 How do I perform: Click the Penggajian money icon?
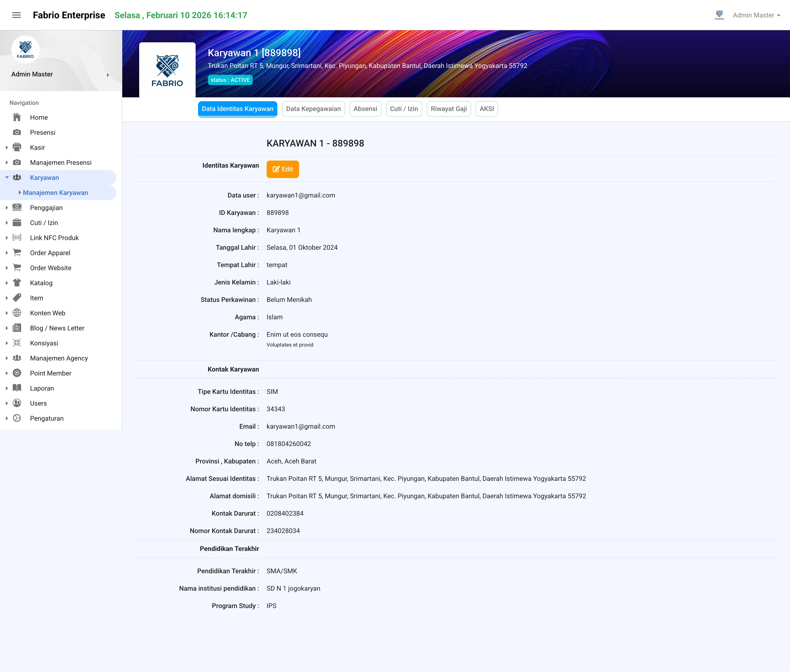[x=17, y=207]
